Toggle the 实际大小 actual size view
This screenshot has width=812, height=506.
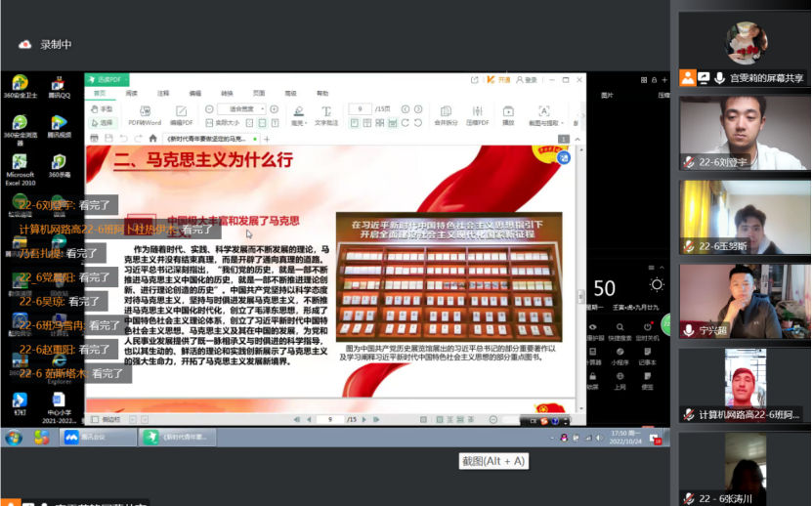click(225, 123)
